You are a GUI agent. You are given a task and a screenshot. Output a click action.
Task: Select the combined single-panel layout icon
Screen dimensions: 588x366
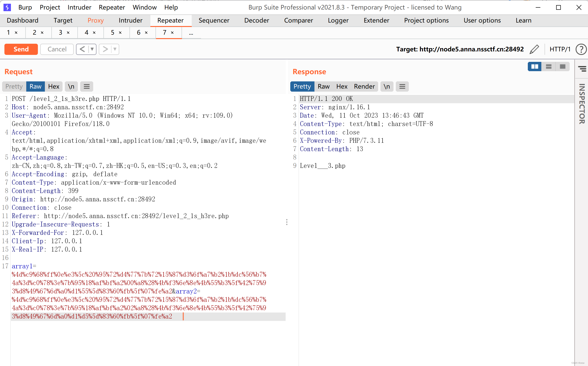pyautogui.click(x=563, y=67)
